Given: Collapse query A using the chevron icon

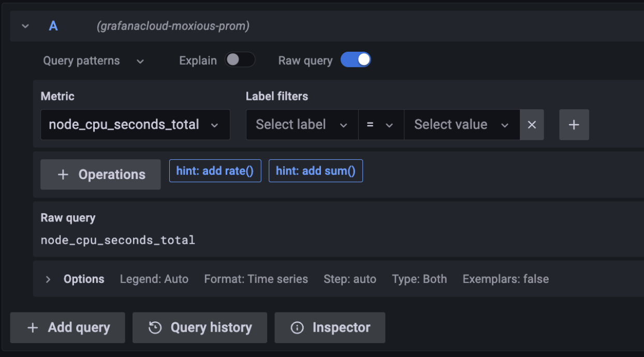Looking at the screenshot, I should click(x=25, y=25).
